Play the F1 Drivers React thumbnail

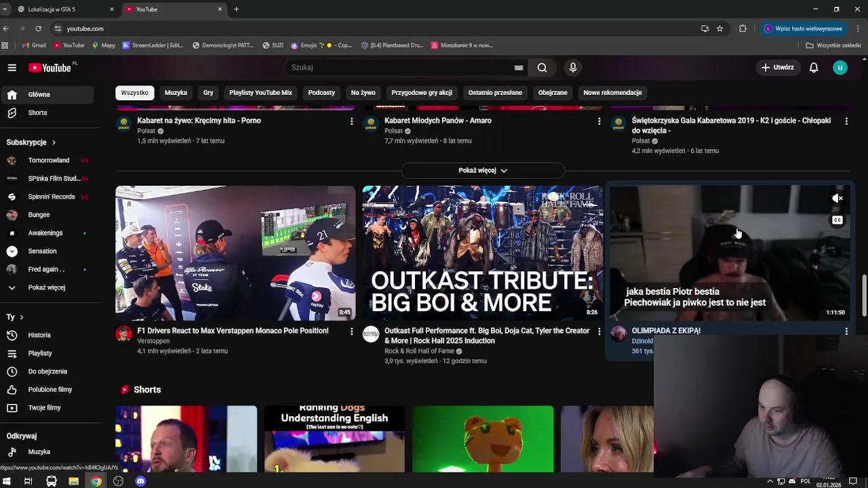(x=235, y=253)
